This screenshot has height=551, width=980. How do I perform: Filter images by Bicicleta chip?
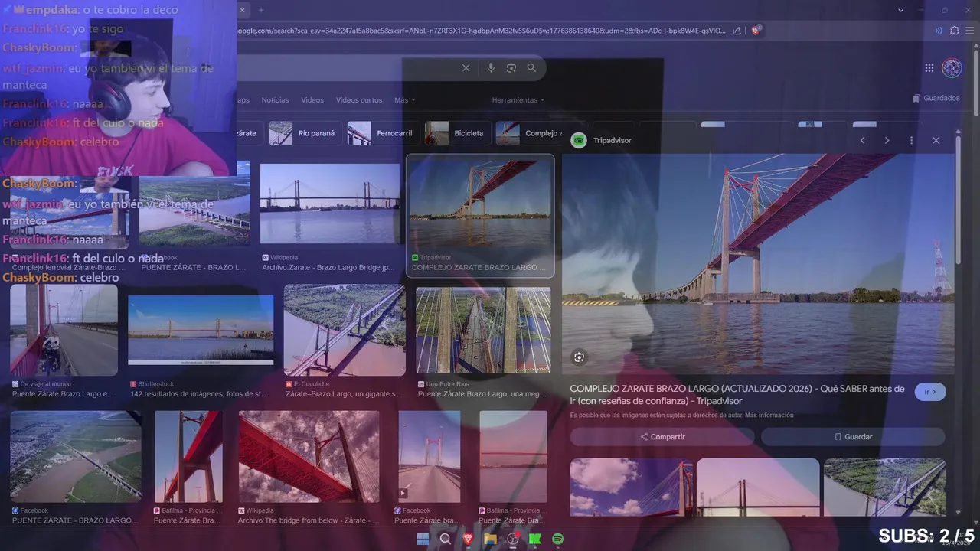point(456,133)
